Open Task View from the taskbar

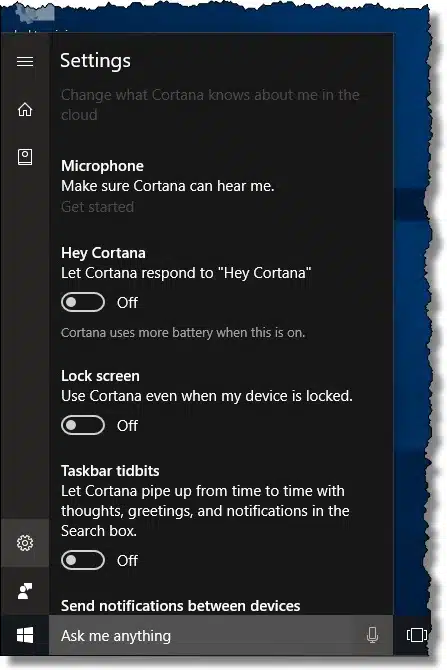click(x=417, y=635)
